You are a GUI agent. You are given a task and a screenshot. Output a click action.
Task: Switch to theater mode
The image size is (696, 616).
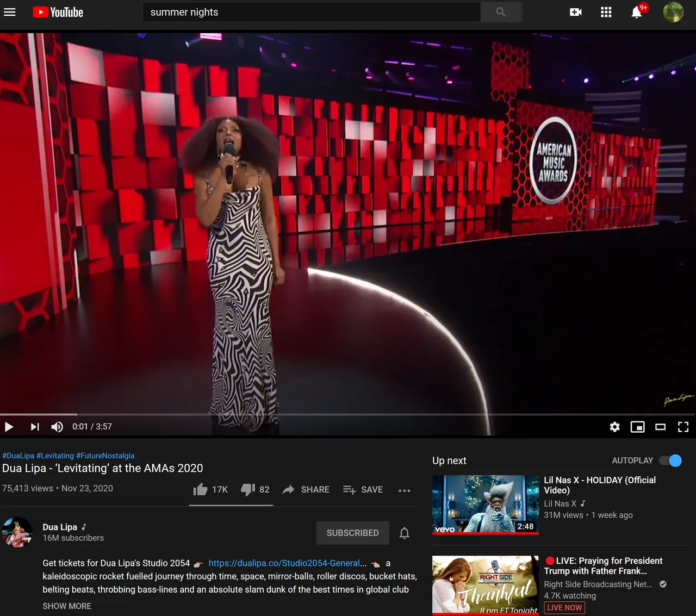pos(661,427)
